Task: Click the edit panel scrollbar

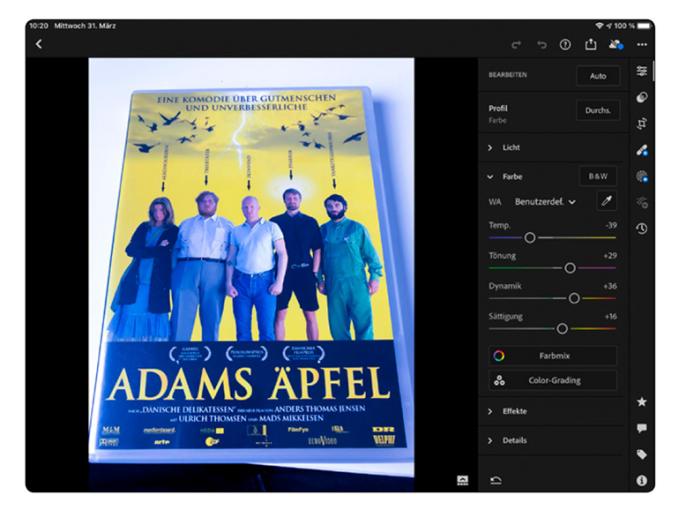Action: 653,71
